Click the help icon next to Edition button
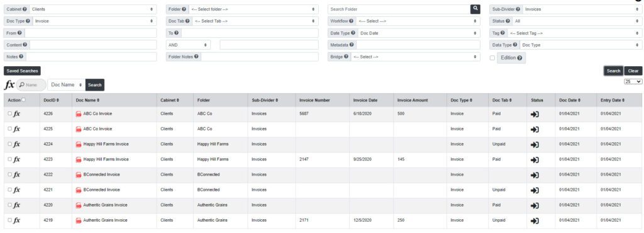This screenshot has height=233, width=644. (519, 58)
